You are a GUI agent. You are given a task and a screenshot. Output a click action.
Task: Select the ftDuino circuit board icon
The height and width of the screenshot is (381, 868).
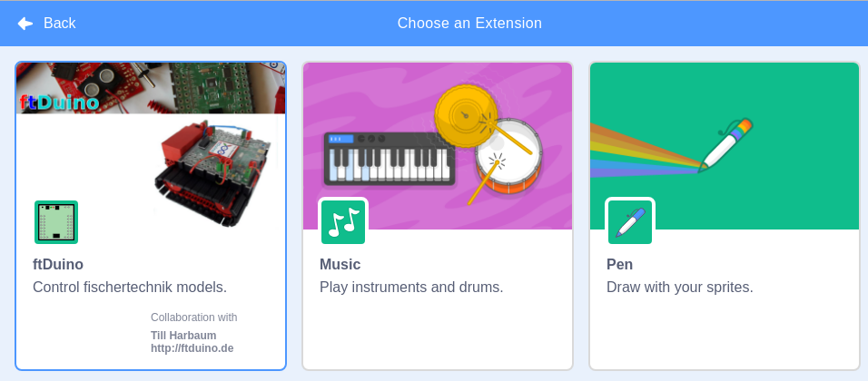(x=56, y=222)
